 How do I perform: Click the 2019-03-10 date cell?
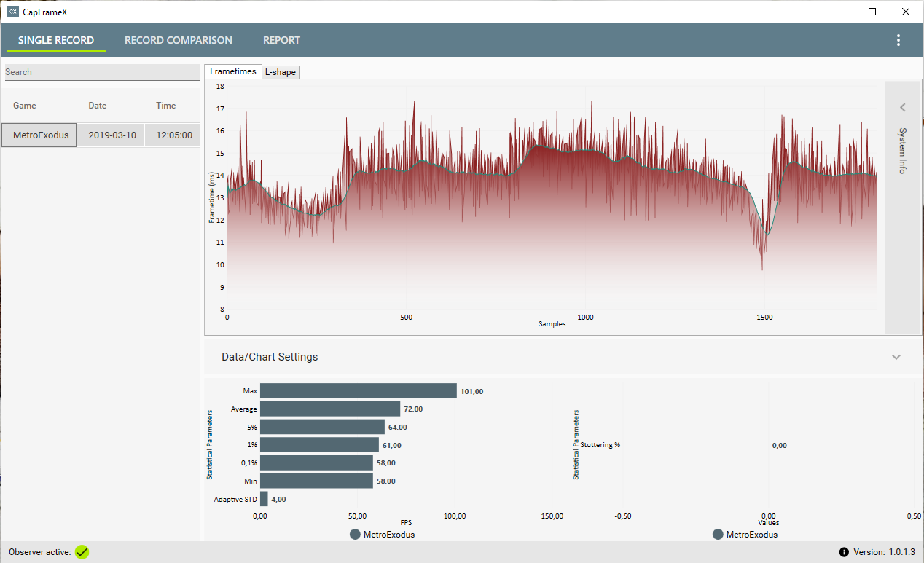click(x=112, y=135)
